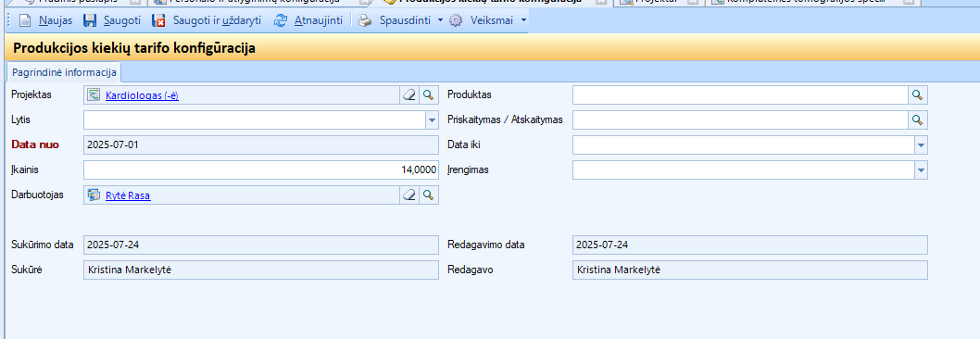Click the Darbuotojas search magnifier icon

pyautogui.click(x=429, y=195)
